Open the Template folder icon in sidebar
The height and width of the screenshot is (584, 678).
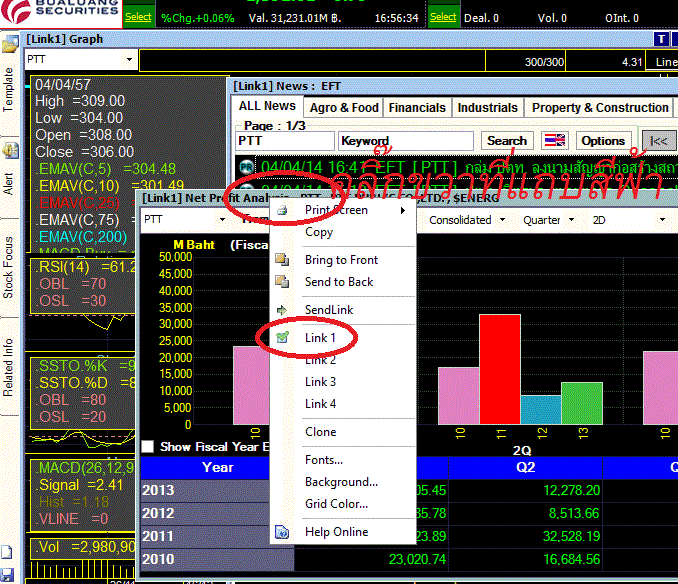click(10, 45)
